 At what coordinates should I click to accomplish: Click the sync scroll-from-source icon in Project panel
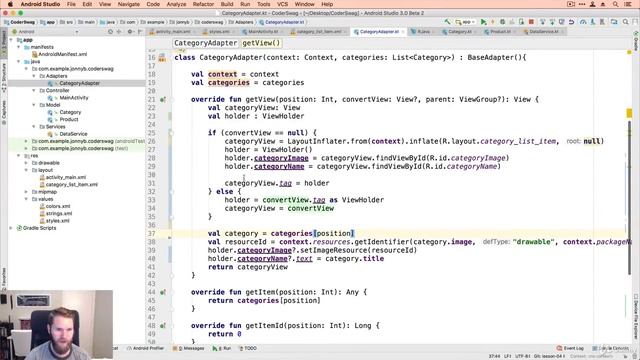click(110, 31)
